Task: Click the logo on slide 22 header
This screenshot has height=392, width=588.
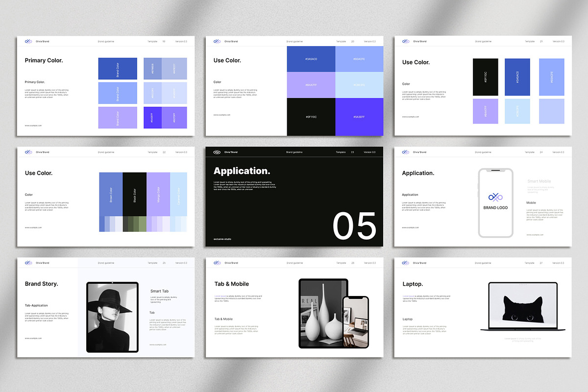Action: click(x=28, y=152)
